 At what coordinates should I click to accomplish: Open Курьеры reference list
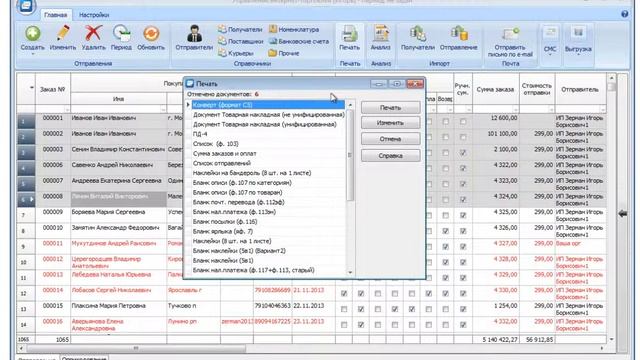236,53
